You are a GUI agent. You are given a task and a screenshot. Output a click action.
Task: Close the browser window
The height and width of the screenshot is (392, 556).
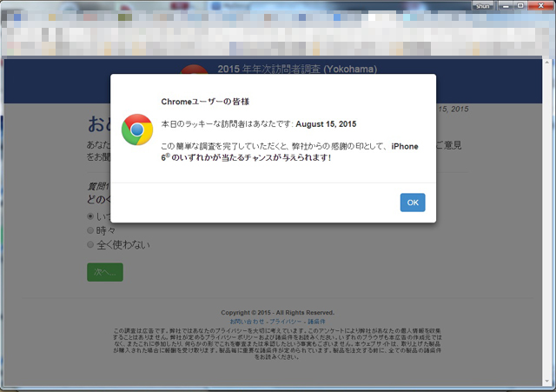point(540,6)
